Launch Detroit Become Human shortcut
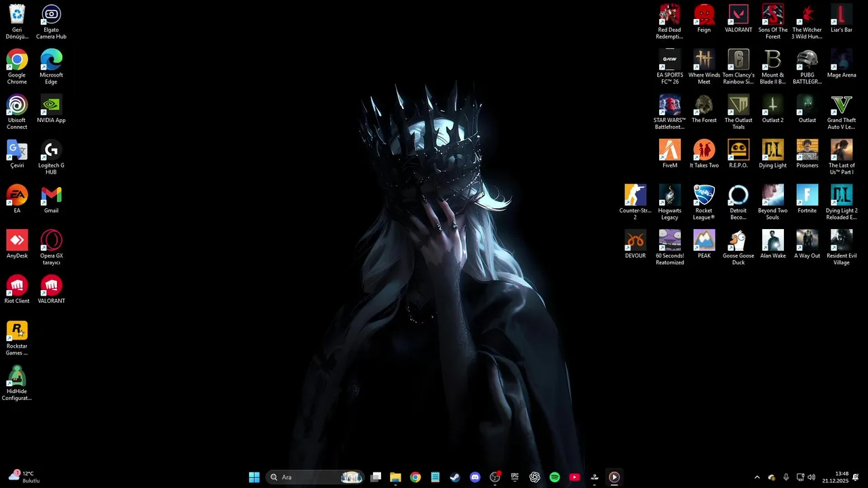 [738, 203]
